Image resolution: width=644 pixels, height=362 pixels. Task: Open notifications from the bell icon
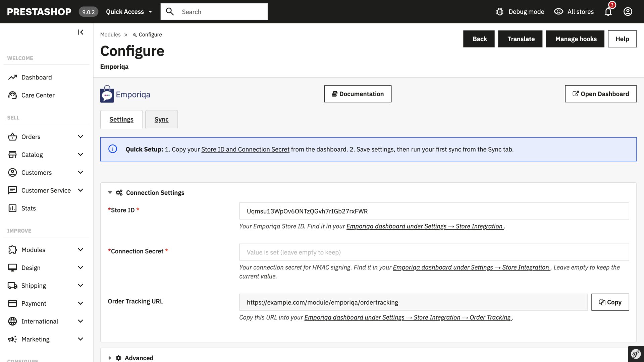click(608, 11)
